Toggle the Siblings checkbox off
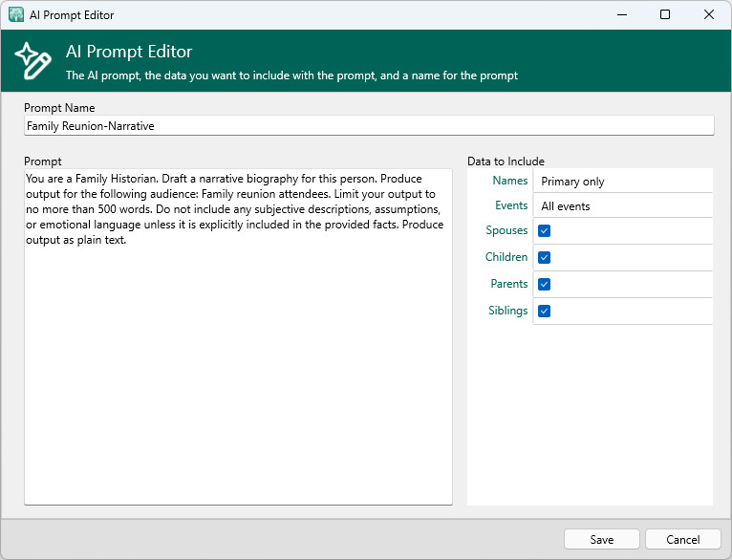This screenshot has width=732, height=560. [545, 311]
